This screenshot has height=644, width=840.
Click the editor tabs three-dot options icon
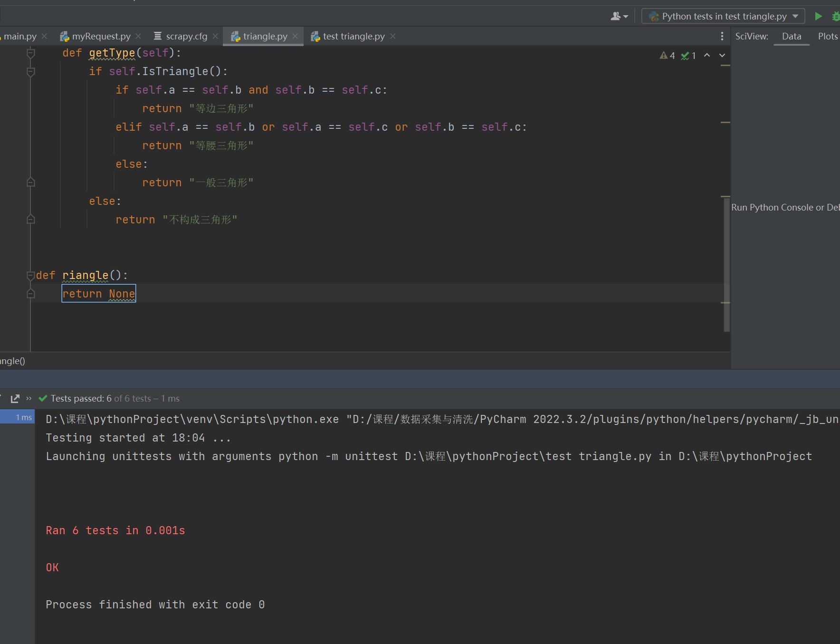pos(722,36)
